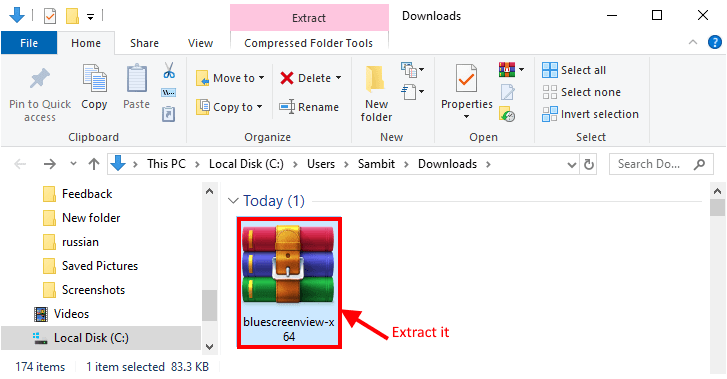Click the blue down-arrow title bar icon

coord(17,15)
